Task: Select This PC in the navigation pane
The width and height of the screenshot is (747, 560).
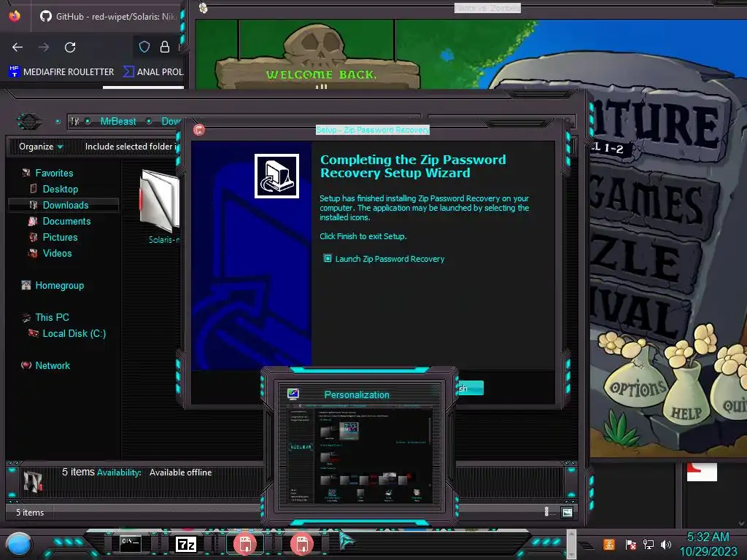Action: coord(53,318)
